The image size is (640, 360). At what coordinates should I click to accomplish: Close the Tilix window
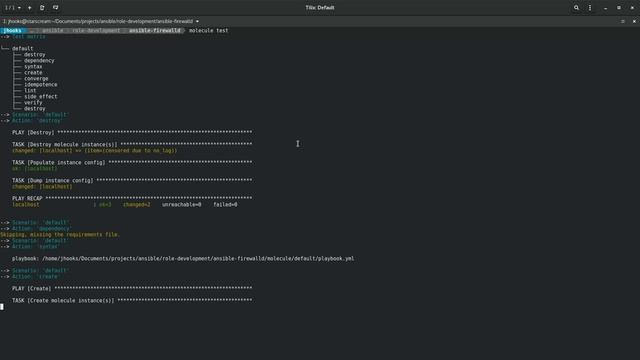pyautogui.click(x=632, y=8)
